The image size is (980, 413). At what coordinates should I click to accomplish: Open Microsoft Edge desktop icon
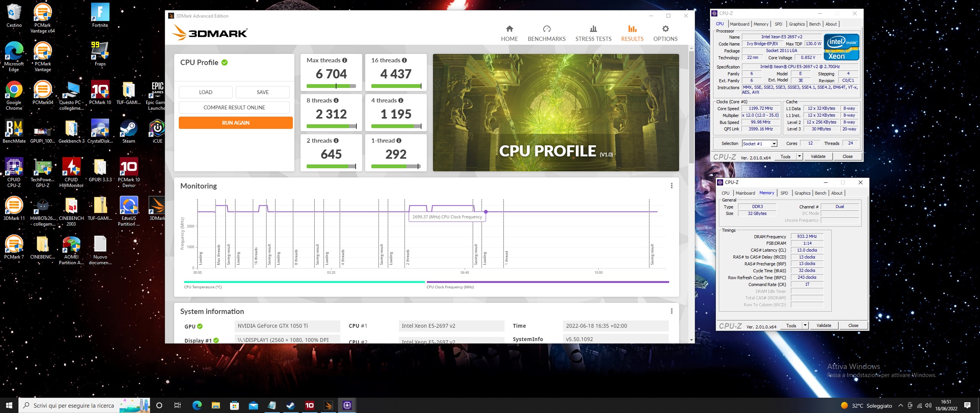point(14,57)
